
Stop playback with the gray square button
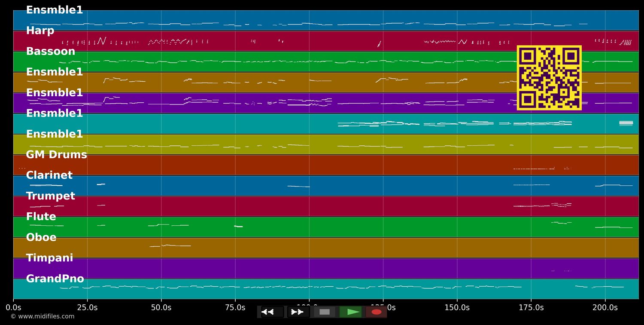tap(325, 312)
